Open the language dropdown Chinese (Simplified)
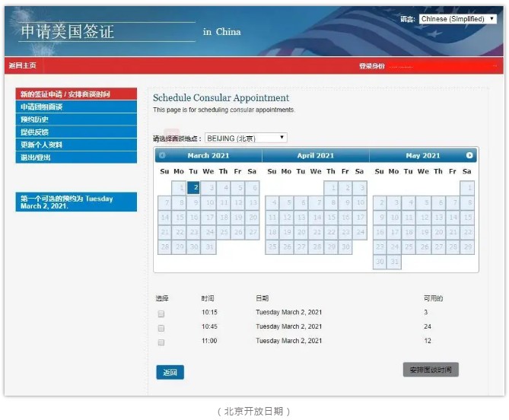 coord(457,19)
